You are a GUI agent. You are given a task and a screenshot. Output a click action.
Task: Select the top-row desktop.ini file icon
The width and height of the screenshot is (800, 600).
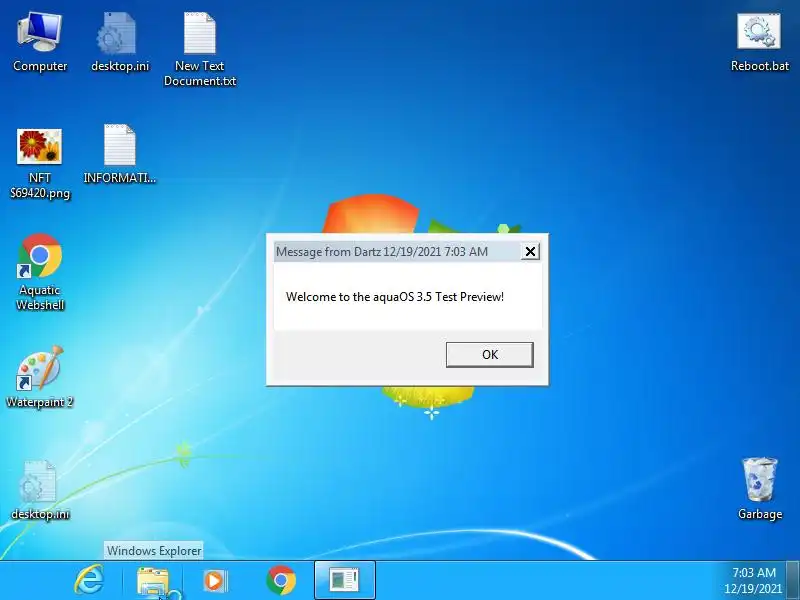(120, 42)
